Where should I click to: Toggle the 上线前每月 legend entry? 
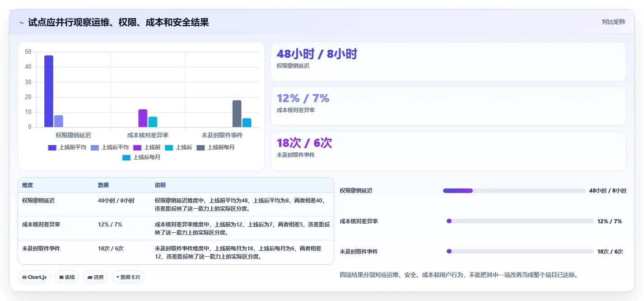[x=215, y=147]
